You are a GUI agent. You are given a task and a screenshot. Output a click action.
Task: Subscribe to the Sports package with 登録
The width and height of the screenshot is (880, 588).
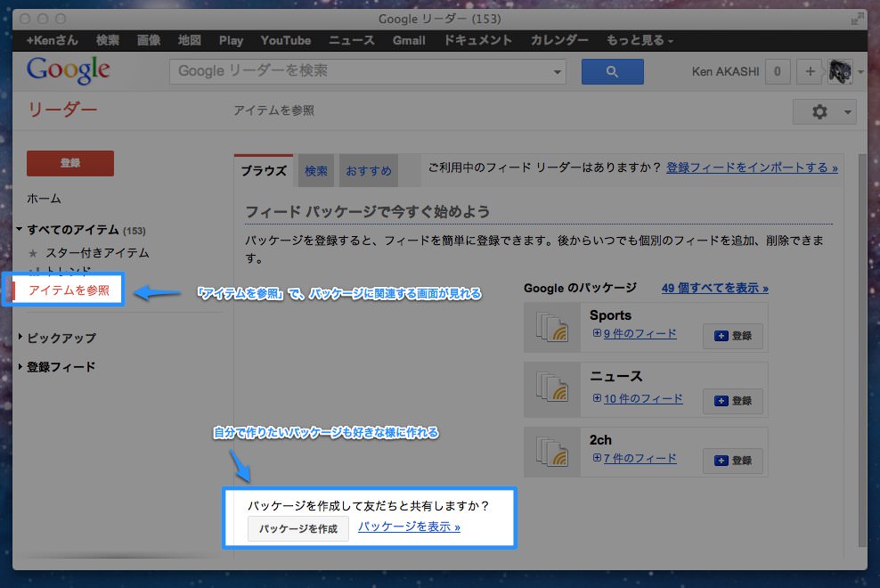point(733,336)
